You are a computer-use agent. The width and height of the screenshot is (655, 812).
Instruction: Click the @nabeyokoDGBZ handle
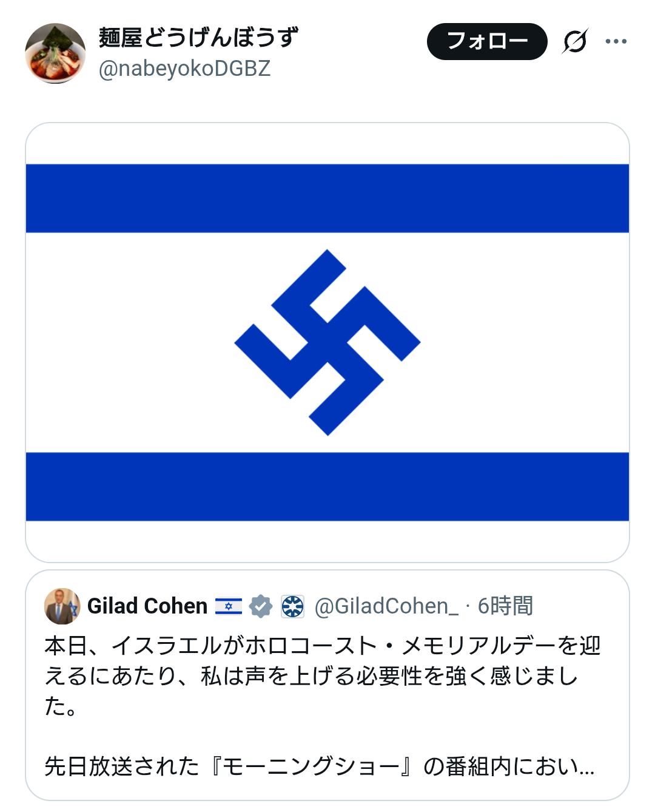pos(184,69)
